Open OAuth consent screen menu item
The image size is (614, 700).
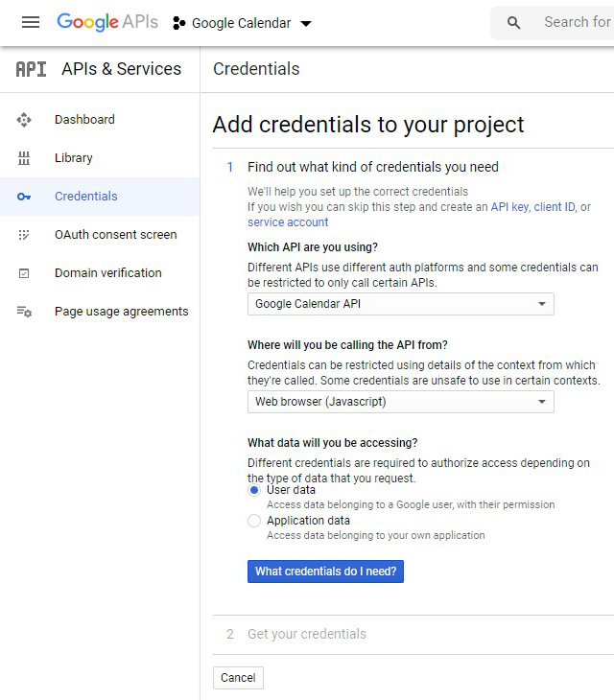point(115,235)
